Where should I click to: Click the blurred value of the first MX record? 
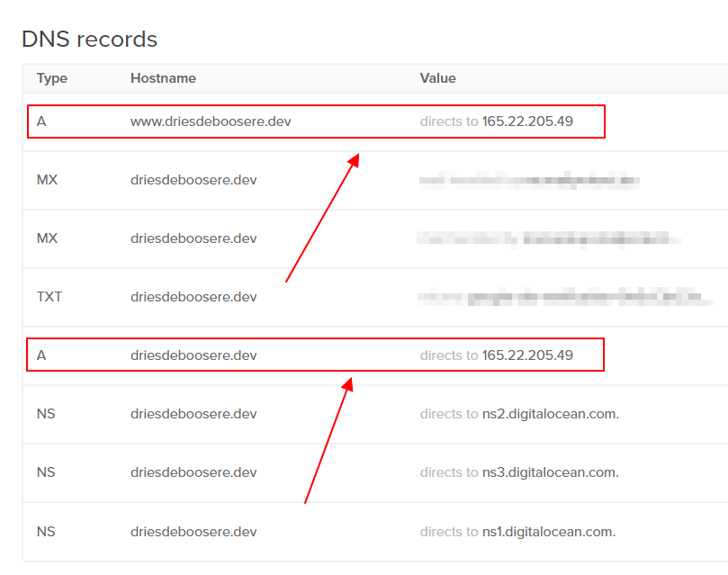click(x=529, y=180)
